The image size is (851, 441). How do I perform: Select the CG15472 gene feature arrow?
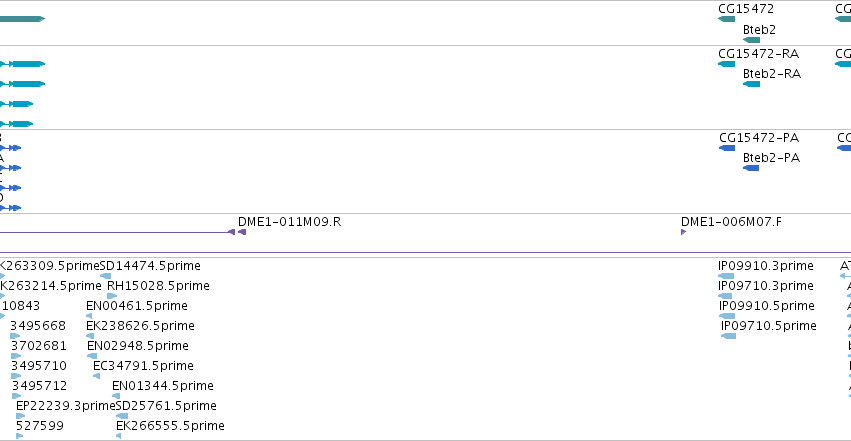(x=726, y=19)
